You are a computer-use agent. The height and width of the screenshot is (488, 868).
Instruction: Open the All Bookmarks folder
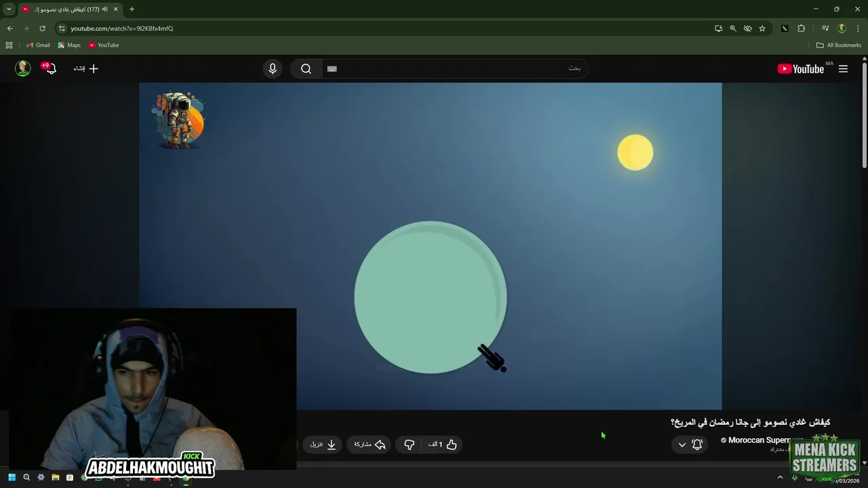click(839, 45)
